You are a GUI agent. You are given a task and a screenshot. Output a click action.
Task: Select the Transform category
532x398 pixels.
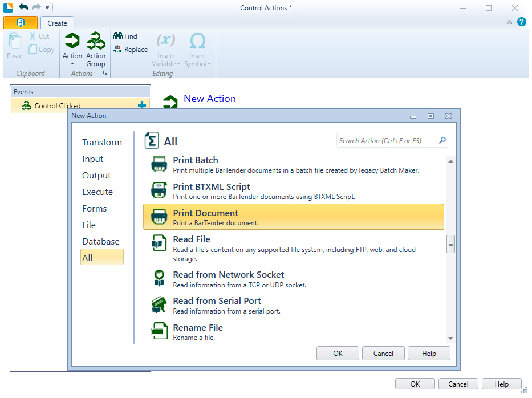pos(102,142)
